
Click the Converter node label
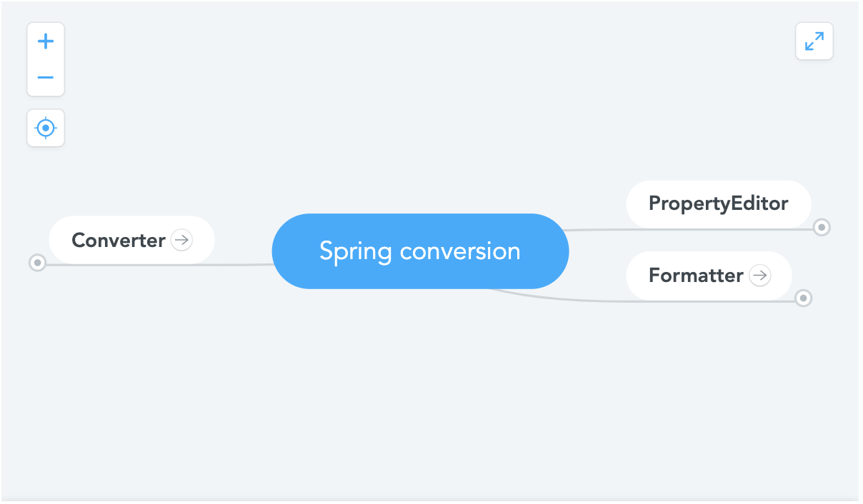click(x=117, y=240)
